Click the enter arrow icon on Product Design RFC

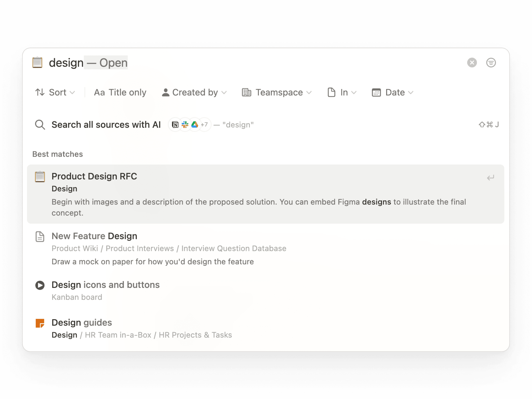click(490, 178)
